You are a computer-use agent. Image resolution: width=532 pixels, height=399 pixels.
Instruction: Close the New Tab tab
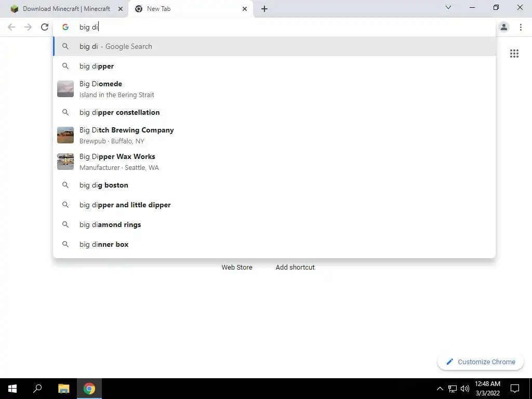coord(245,9)
